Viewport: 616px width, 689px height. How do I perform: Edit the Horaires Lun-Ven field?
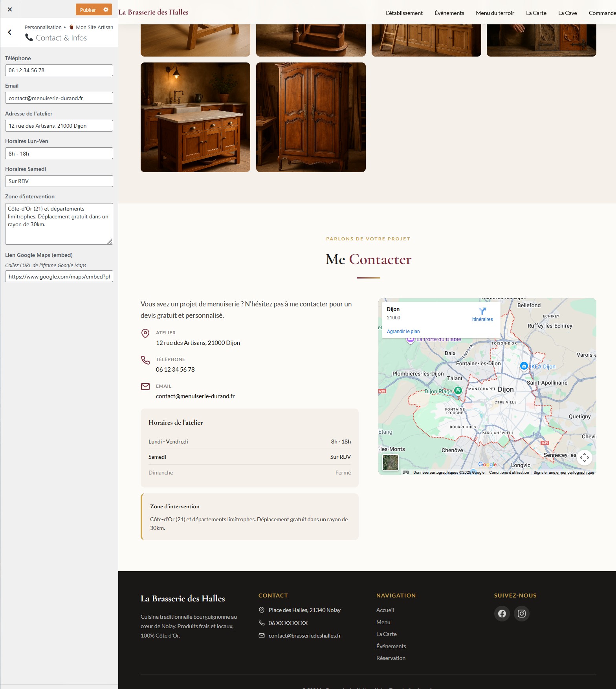(59, 154)
